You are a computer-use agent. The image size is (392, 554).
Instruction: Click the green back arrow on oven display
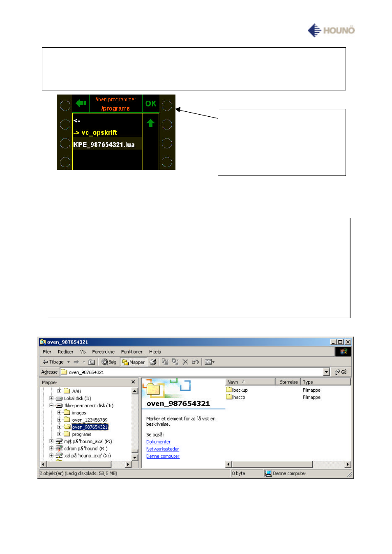pyautogui.click(x=81, y=104)
